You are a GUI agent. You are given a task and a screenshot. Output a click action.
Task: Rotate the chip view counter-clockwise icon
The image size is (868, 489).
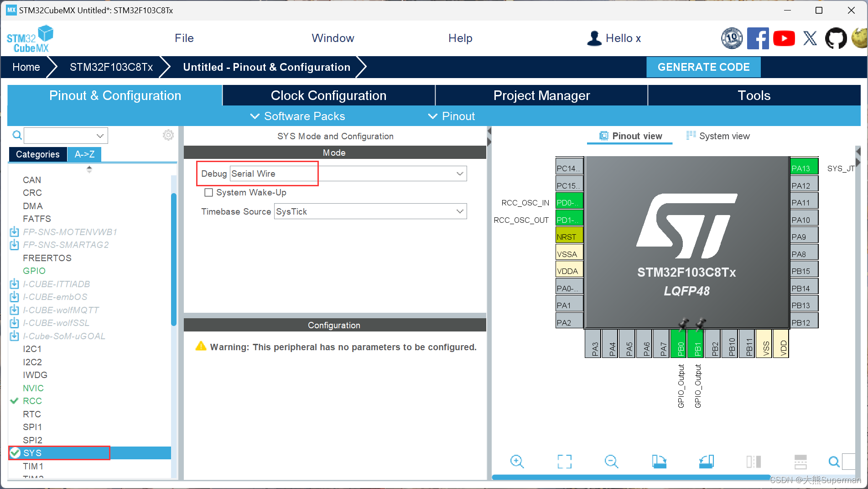coord(707,462)
